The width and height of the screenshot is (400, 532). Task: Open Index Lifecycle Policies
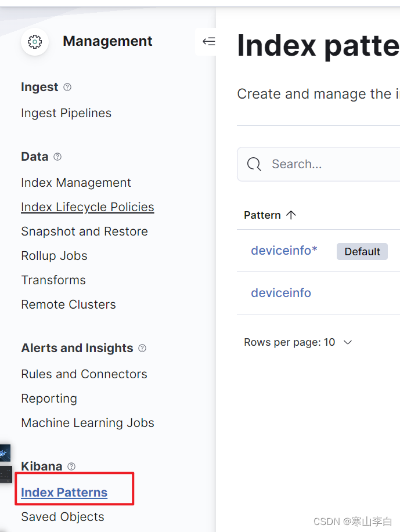pos(88,207)
